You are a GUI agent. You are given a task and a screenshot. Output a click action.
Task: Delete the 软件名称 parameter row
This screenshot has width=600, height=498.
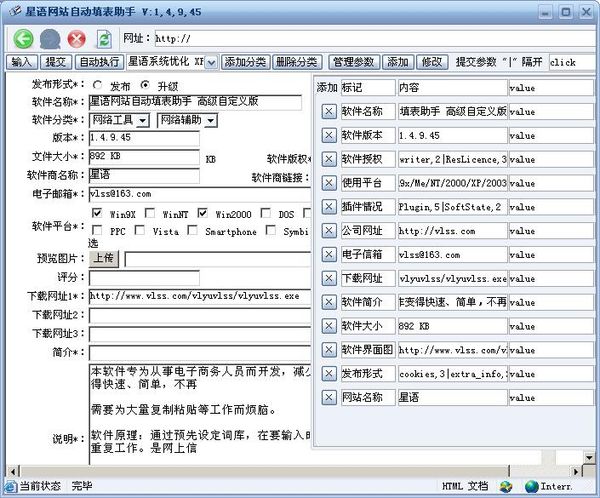coord(329,111)
